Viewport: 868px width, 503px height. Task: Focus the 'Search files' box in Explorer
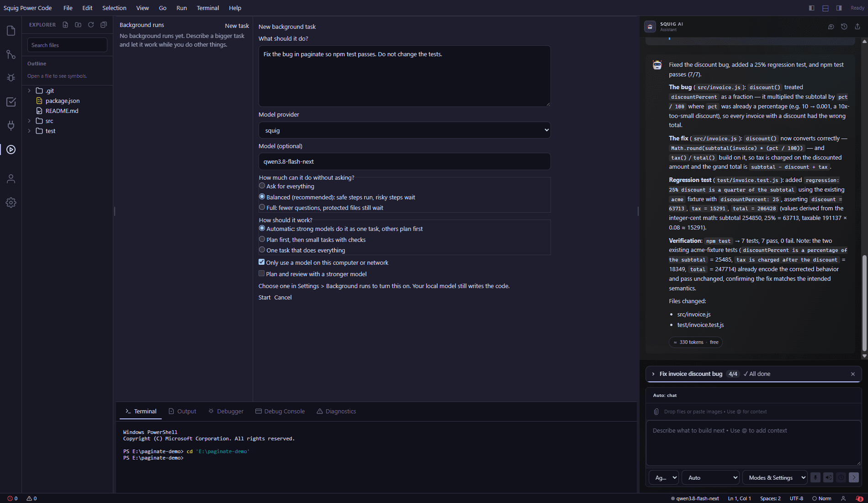[67, 45]
